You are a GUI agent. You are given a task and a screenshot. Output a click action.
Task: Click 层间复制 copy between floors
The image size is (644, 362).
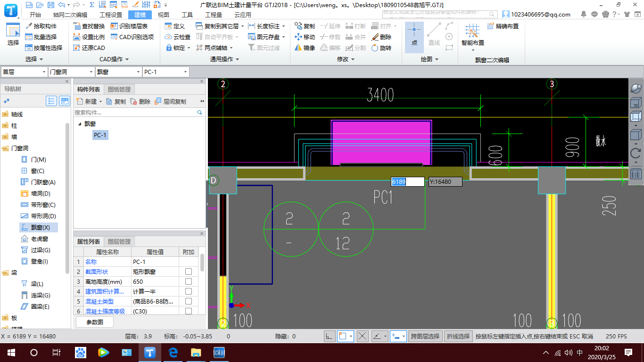(x=170, y=101)
